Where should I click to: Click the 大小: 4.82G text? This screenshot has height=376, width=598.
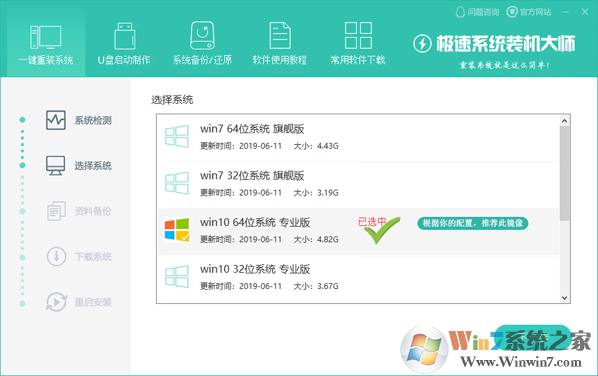point(316,239)
